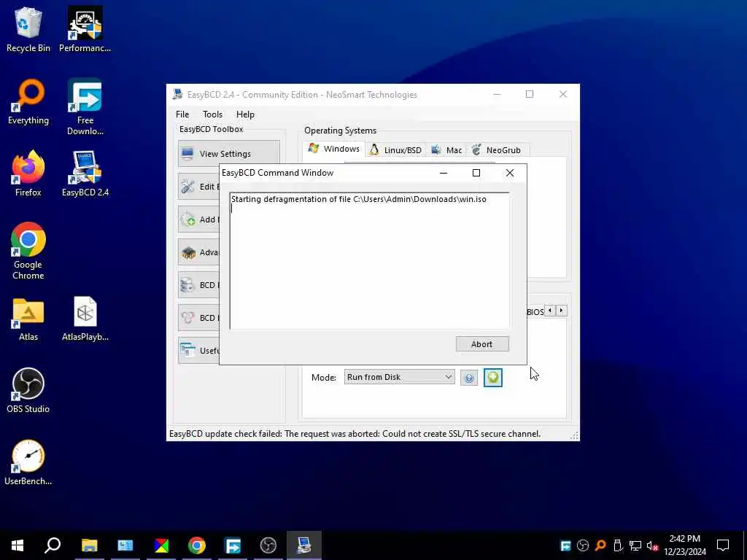Click the green add entry button
The width and height of the screenshot is (747, 560).
click(492, 377)
